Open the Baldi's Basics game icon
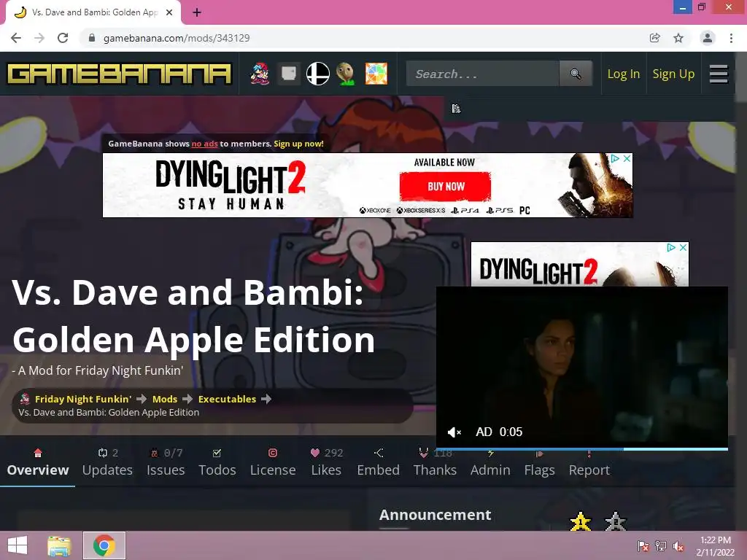This screenshot has width=747, height=560. pyautogui.click(x=347, y=74)
